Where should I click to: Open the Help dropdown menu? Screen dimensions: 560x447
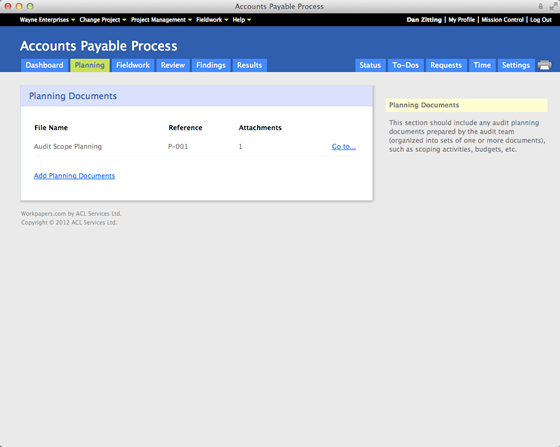(x=241, y=20)
